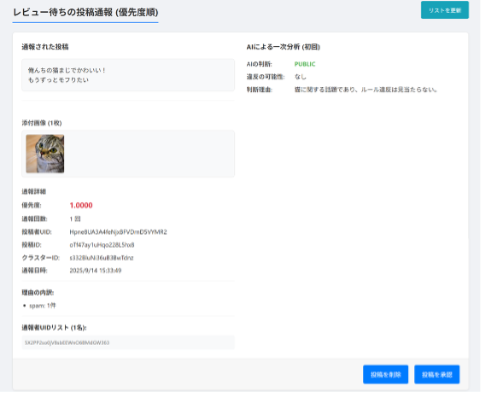Viewport: 483px width, 393px height.
Task: Select the cluster ID value
Action: 101,258
